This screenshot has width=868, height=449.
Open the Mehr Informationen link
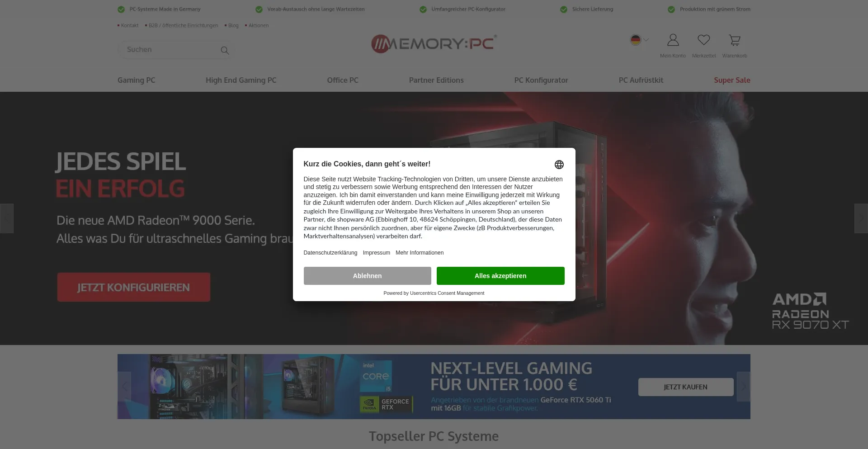(420, 253)
